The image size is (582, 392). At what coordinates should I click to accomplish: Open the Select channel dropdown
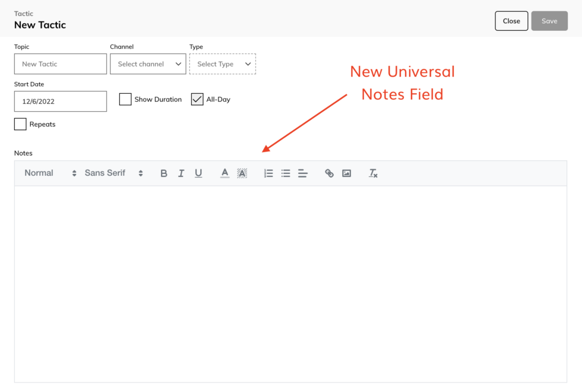pos(147,64)
